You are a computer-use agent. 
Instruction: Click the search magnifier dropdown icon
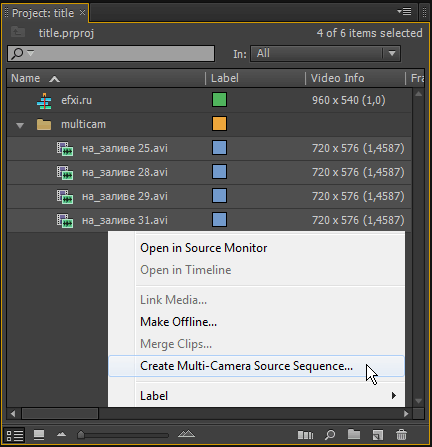(22, 53)
